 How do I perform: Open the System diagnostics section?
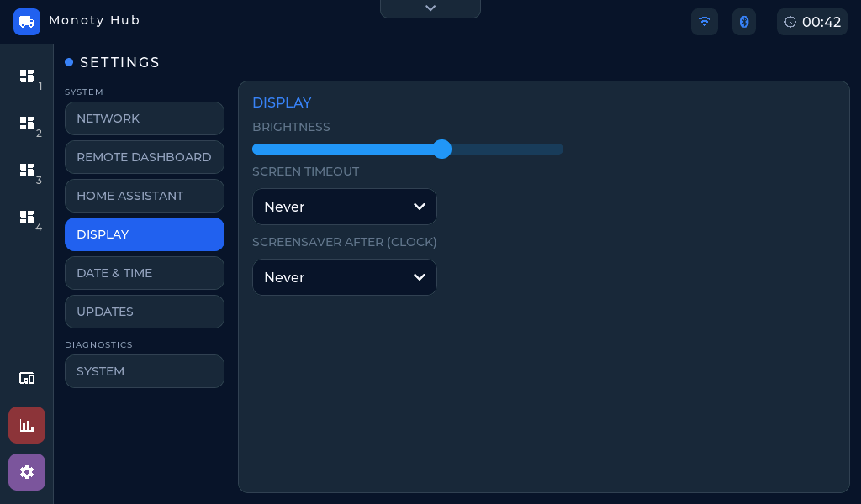pos(145,371)
